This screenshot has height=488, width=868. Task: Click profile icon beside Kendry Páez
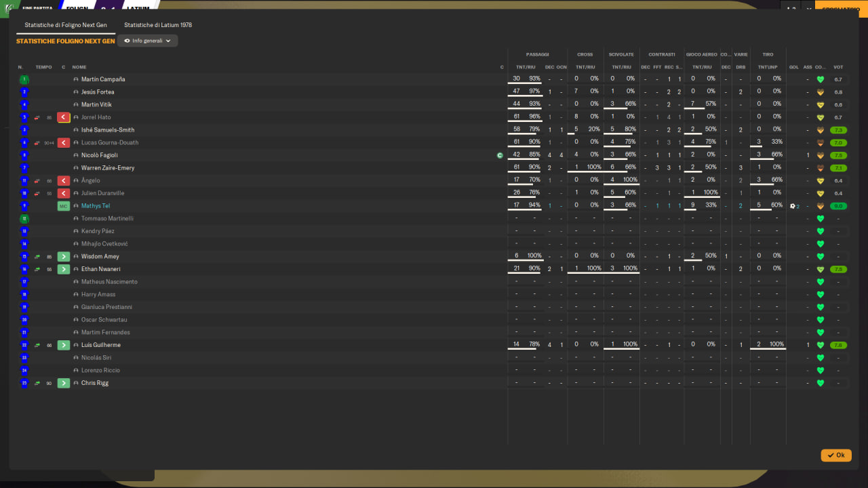(76, 231)
